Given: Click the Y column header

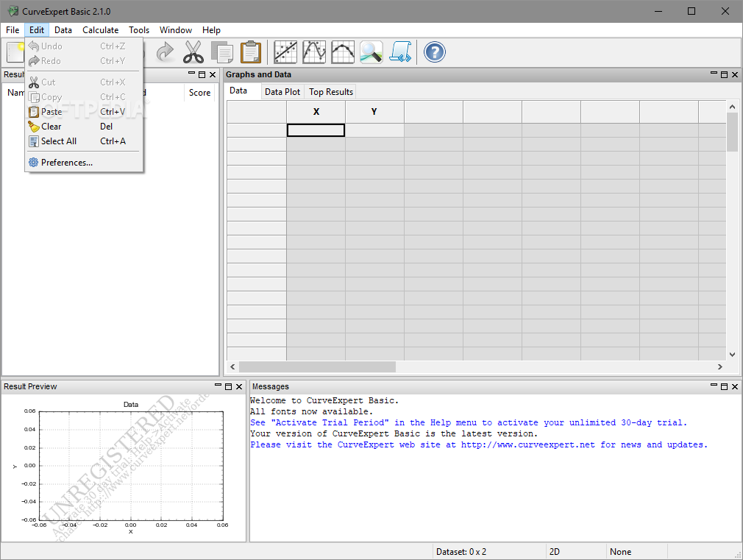Looking at the screenshot, I should [374, 112].
